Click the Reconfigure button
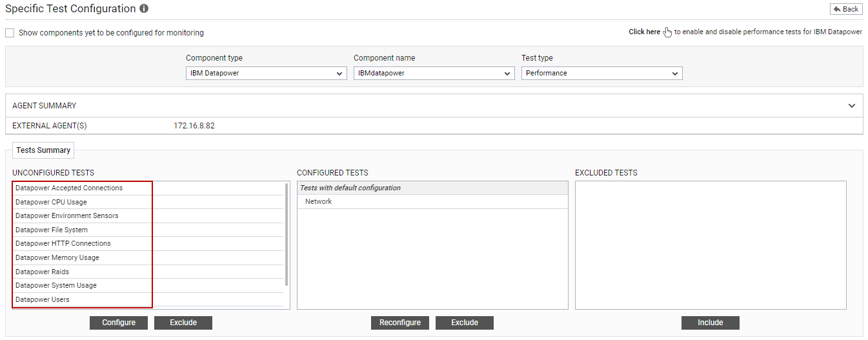The image size is (868, 340). coord(400,323)
